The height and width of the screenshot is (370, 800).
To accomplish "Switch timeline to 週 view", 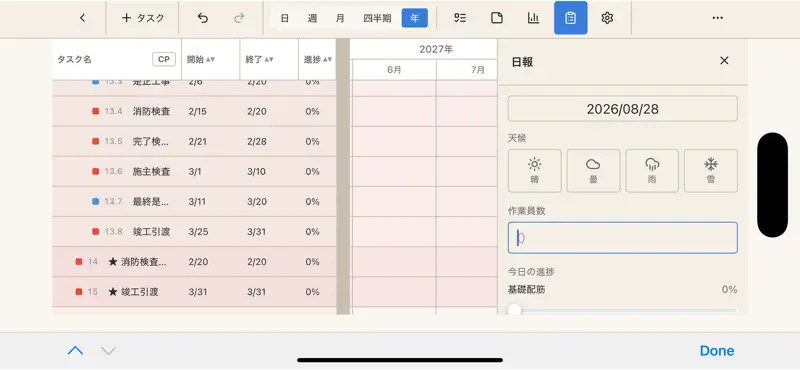I will 312,18.
